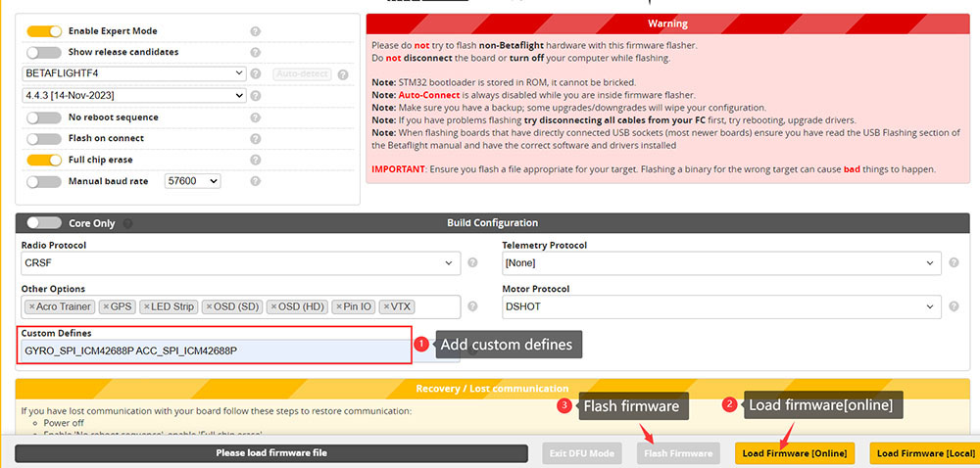Click help icon next to Enable Expert Mode
980x468 pixels.
tap(255, 31)
